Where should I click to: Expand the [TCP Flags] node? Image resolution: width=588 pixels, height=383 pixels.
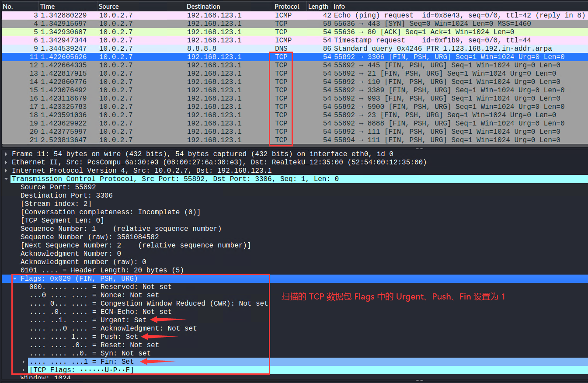click(24, 370)
